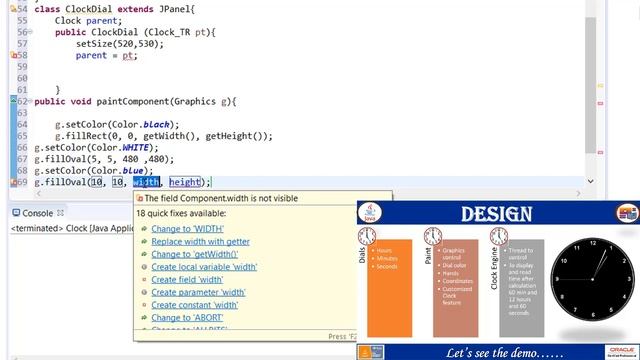Click the clock icon above Paint column
Image resolution: width=640 pixels, height=360 pixels.
[x=433, y=236]
